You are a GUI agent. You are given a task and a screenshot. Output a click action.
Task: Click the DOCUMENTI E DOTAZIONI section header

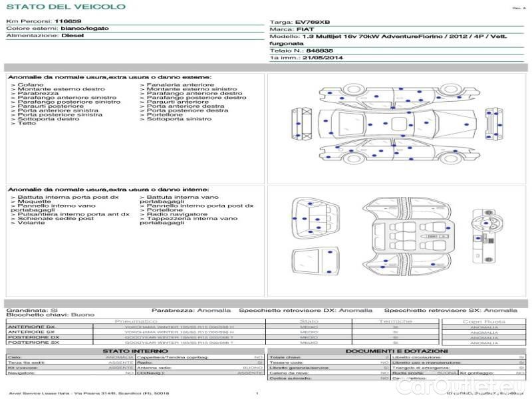[x=396, y=350]
